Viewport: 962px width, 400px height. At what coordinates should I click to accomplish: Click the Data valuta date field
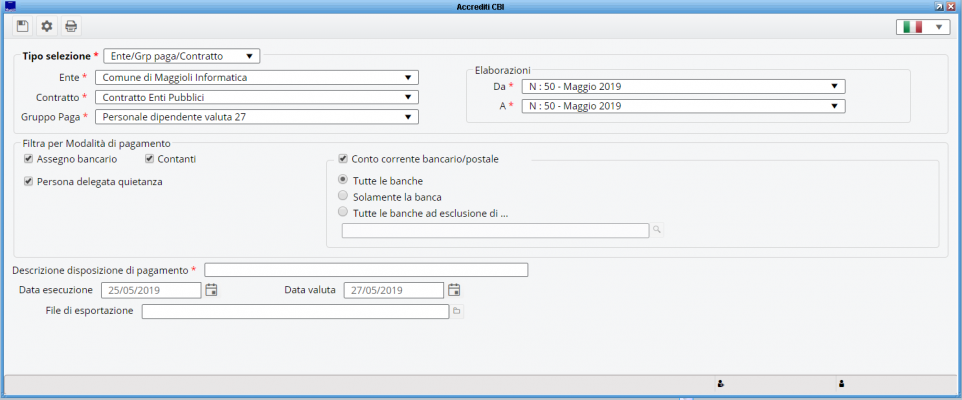point(394,290)
